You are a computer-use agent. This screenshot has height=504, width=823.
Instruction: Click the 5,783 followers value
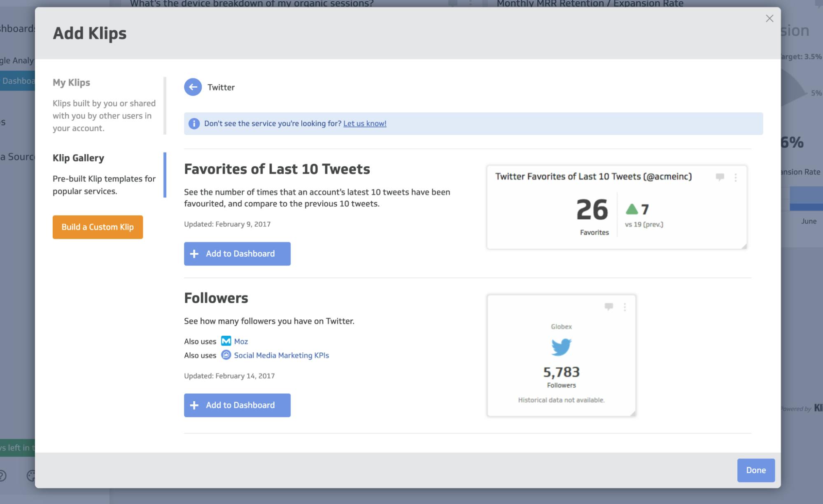pyautogui.click(x=562, y=372)
